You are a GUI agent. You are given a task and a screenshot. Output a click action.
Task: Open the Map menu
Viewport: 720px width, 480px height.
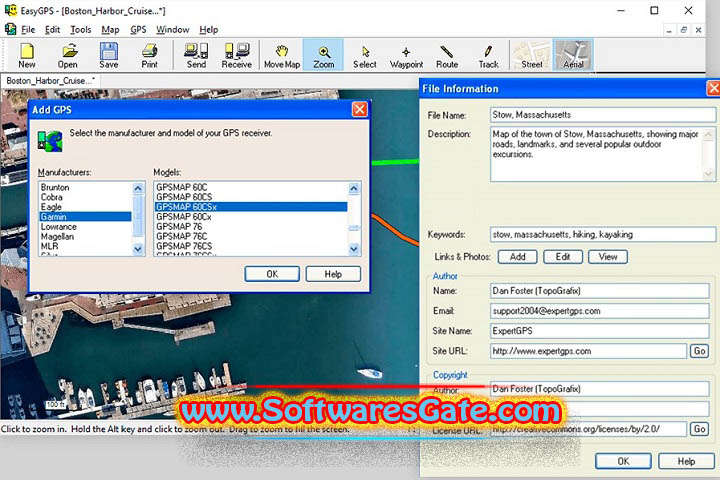click(110, 30)
